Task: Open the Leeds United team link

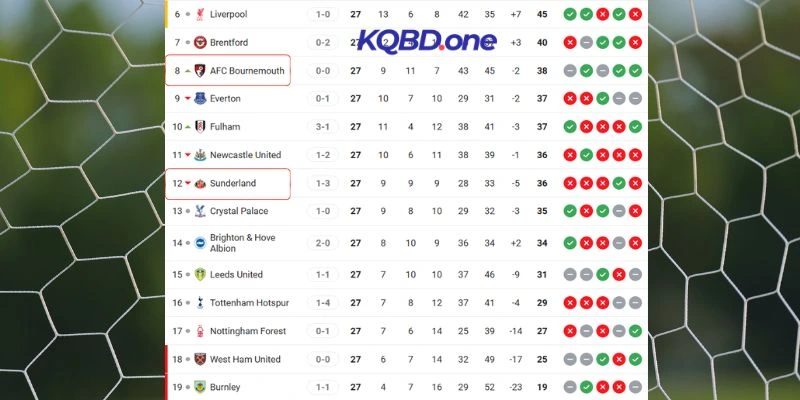Action: click(x=236, y=275)
